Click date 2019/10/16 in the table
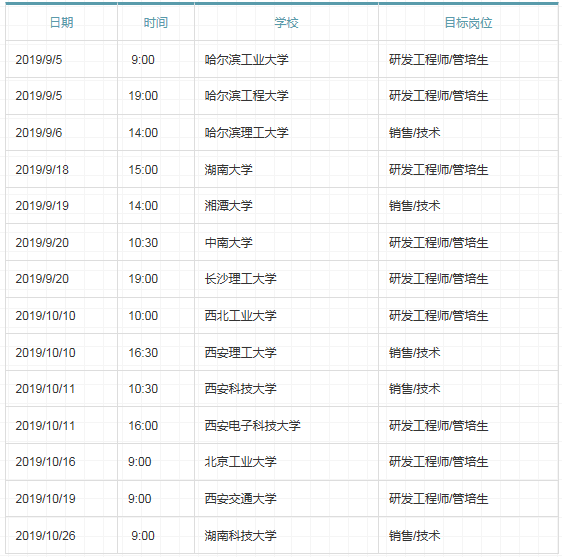The image size is (562, 557). tap(46, 462)
